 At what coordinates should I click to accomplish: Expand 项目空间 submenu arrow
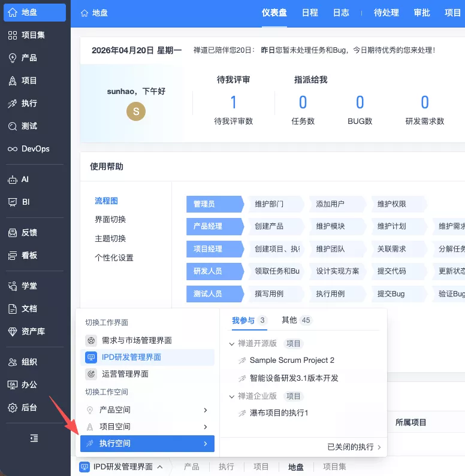(206, 427)
